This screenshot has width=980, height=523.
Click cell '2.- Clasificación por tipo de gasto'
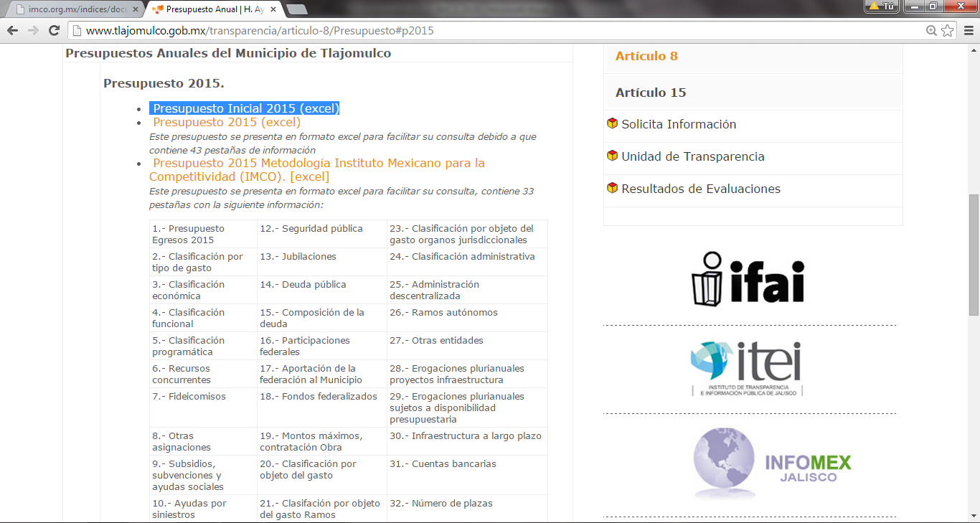[x=203, y=262]
